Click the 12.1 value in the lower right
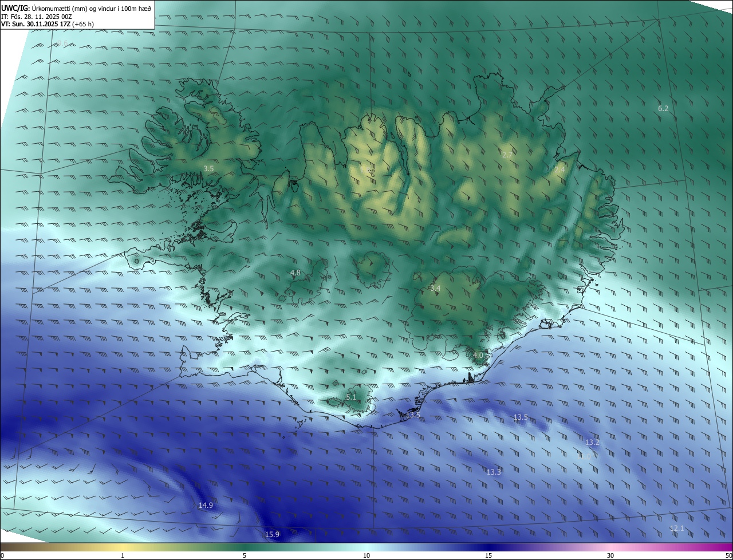Viewport: 733px width, 560px height. tap(677, 529)
